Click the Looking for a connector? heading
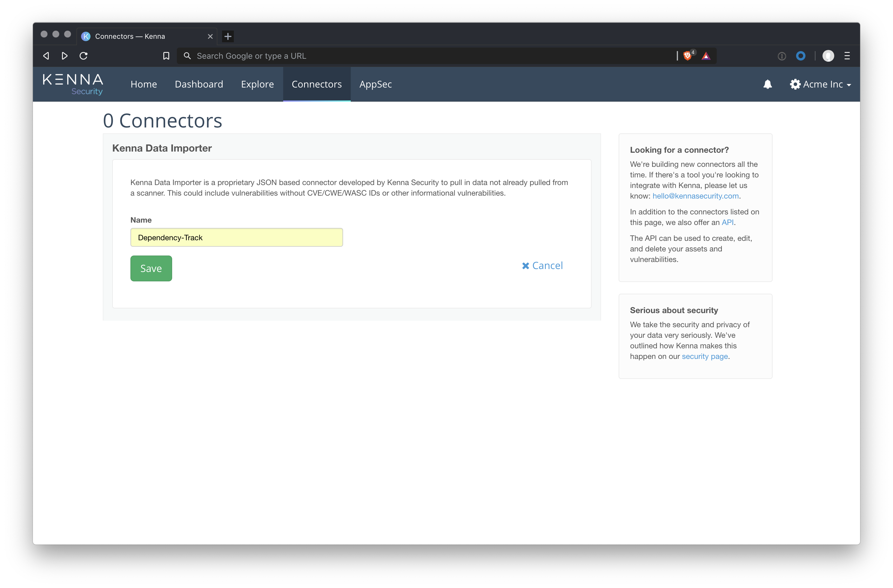This screenshot has height=588, width=893. 679,150
